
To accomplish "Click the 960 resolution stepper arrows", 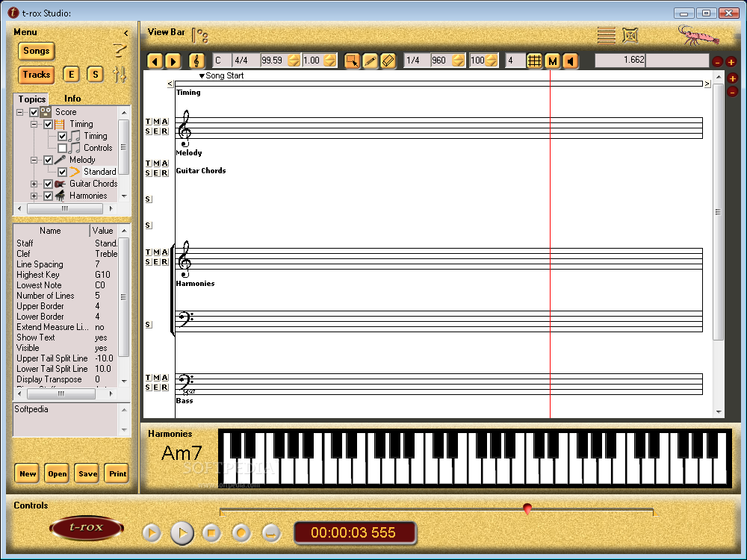I will coord(458,60).
